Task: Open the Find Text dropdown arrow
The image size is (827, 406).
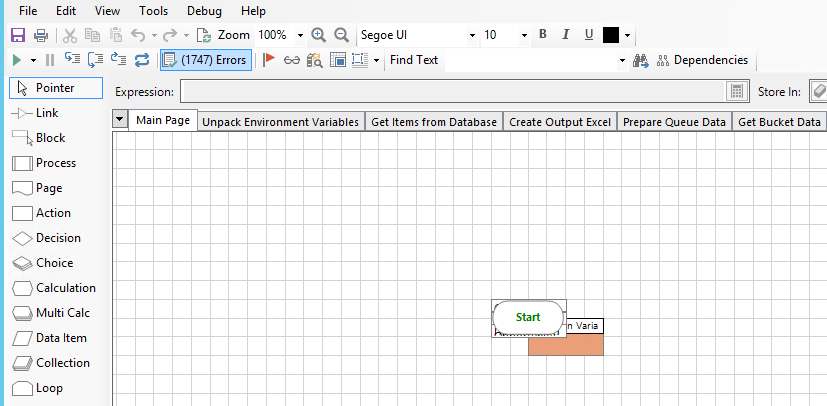Action: pyautogui.click(x=622, y=61)
